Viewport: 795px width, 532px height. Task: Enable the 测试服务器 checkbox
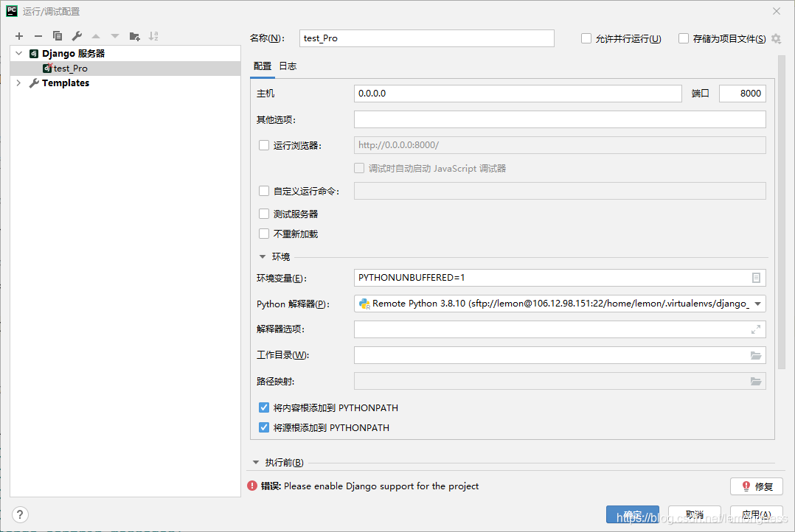tap(264, 214)
